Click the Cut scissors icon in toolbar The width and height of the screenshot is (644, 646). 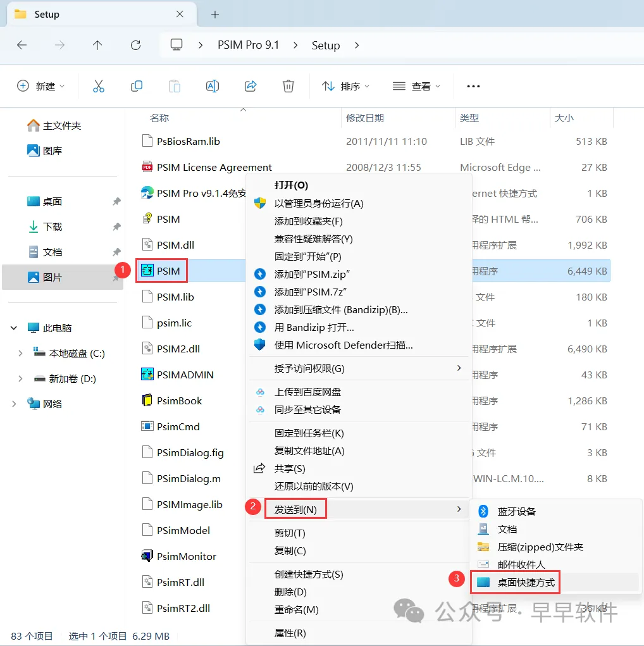point(99,86)
